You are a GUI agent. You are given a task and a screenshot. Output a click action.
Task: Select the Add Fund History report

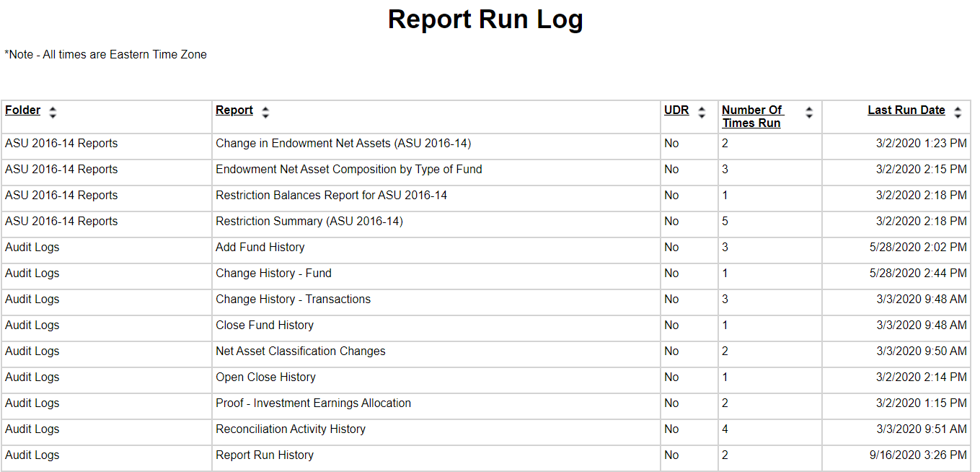[x=260, y=248]
